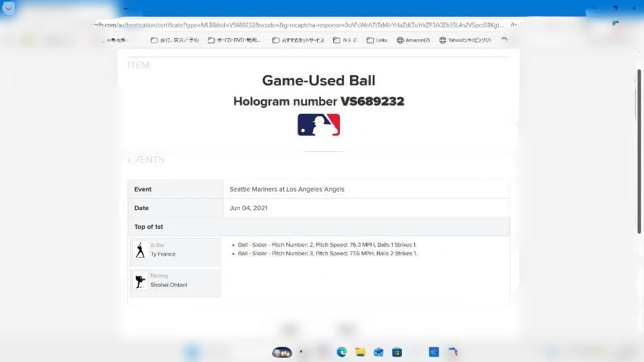The image size is (644, 362).
Task: Click the Shohei Ohtani name
Action: point(168,284)
